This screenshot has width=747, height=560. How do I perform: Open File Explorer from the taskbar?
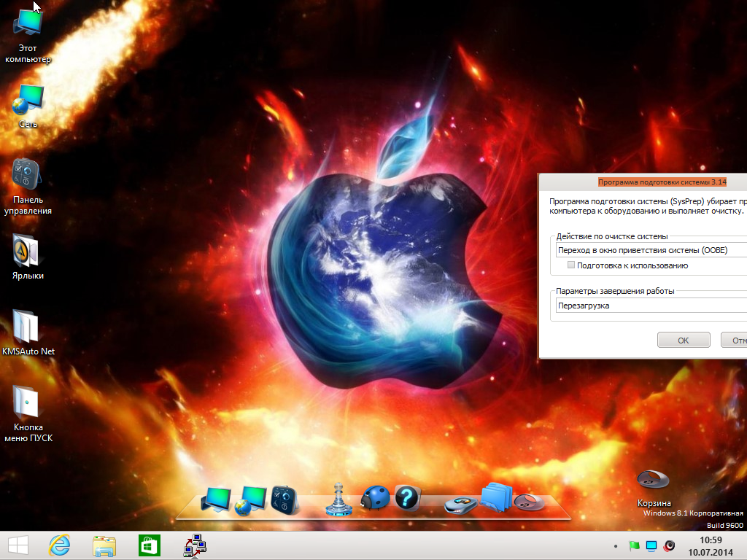coord(104,545)
